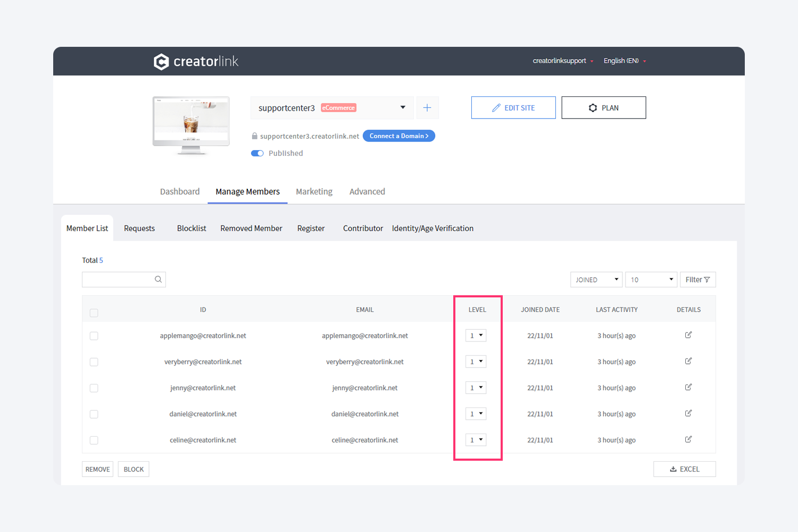Open details for veryberry@creatorlink.net

coord(688,361)
